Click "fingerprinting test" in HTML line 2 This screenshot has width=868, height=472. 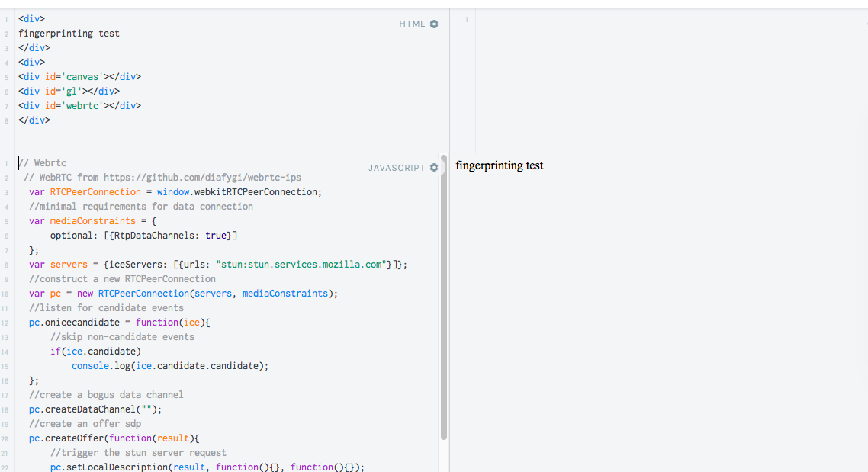coord(69,34)
